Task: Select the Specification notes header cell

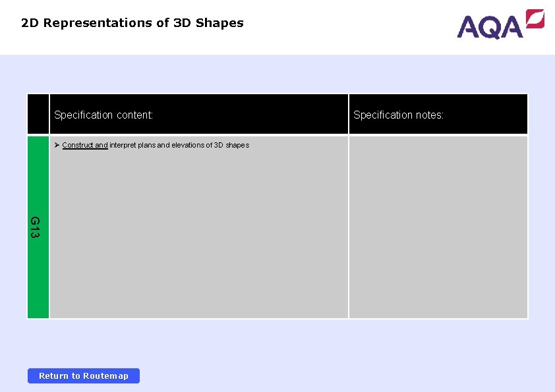Action: (438, 114)
